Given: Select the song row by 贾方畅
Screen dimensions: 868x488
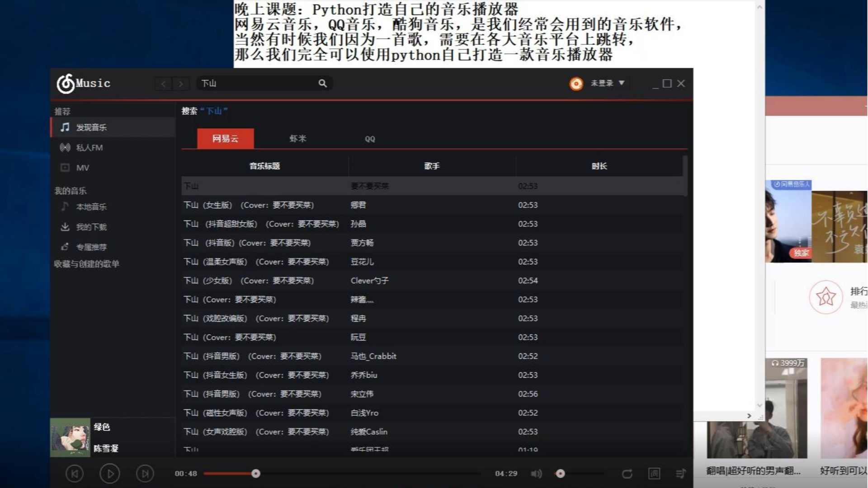Looking at the screenshot, I should [432, 243].
